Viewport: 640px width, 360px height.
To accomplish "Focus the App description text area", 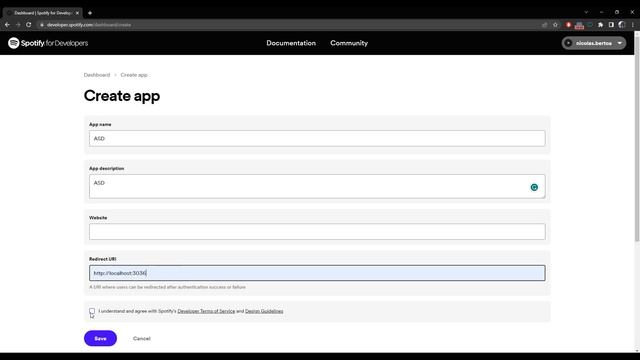I will 317,187.
